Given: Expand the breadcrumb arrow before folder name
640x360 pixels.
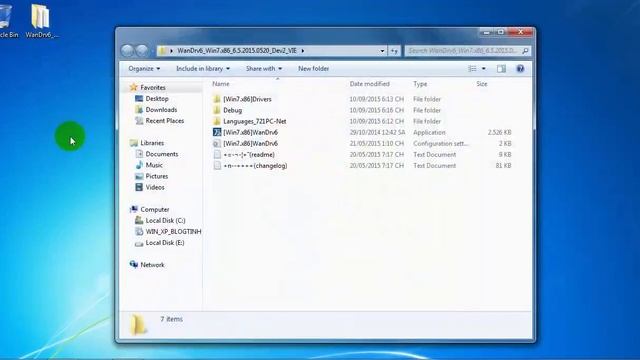Looking at the screenshot, I should pyautogui.click(x=171, y=51).
